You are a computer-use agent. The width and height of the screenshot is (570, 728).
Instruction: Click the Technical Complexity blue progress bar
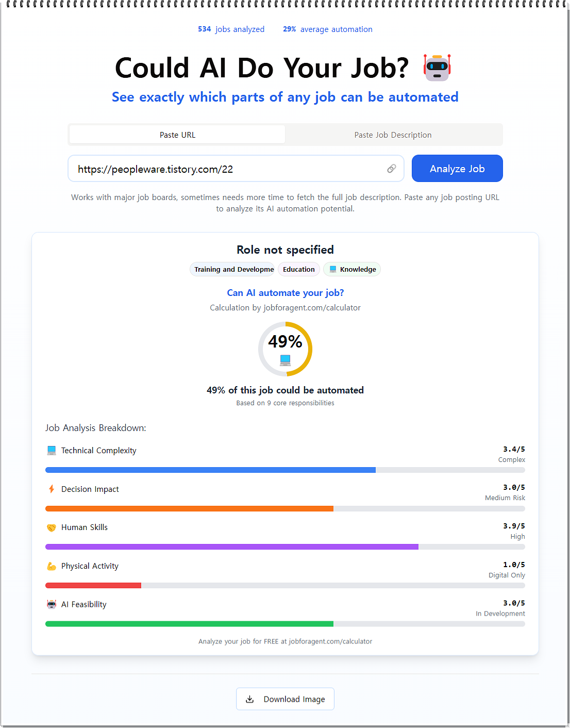tap(210, 470)
